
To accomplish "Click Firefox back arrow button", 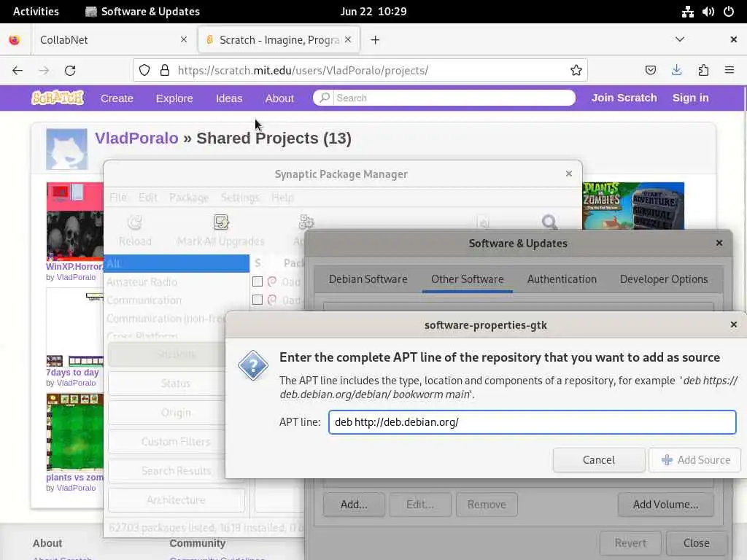I will (18, 71).
